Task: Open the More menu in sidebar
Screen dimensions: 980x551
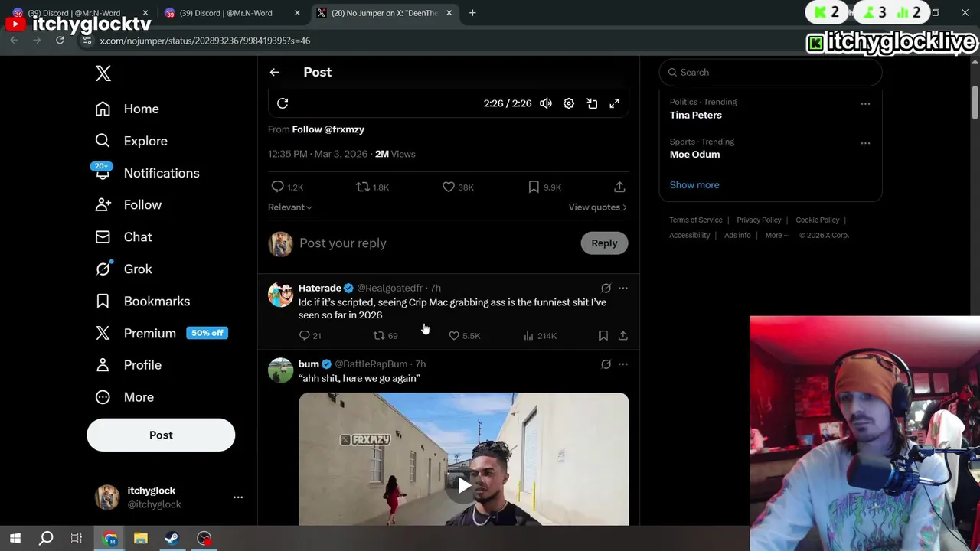Action: tap(124, 397)
